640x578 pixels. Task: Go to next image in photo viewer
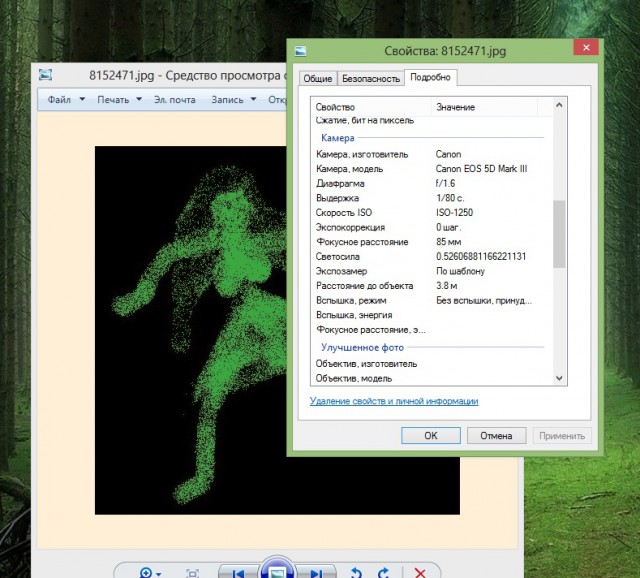pyautogui.click(x=315, y=572)
